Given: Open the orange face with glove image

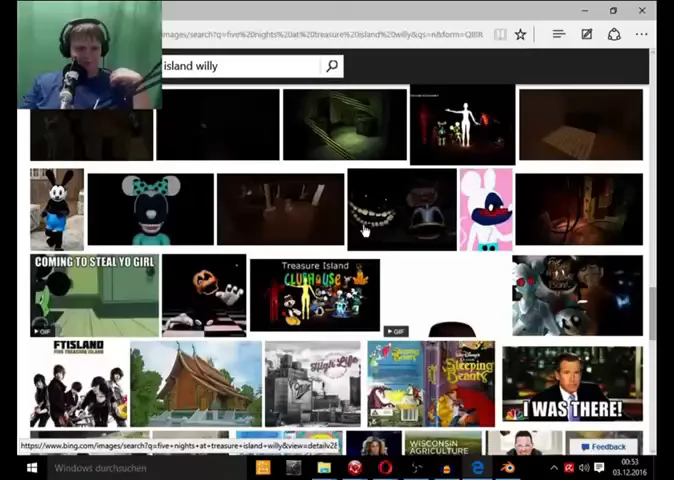Looking at the screenshot, I should (x=204, y=295).
